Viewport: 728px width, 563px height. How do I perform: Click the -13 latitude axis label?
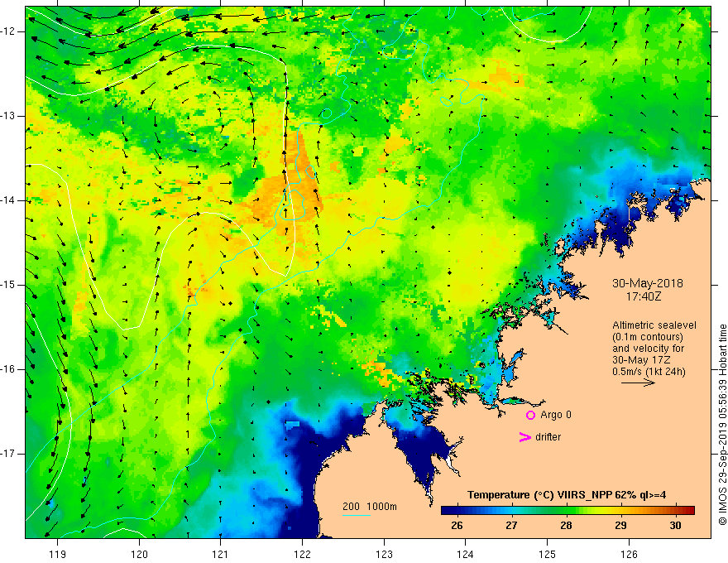pyautogui.click(x=8, y=116)
